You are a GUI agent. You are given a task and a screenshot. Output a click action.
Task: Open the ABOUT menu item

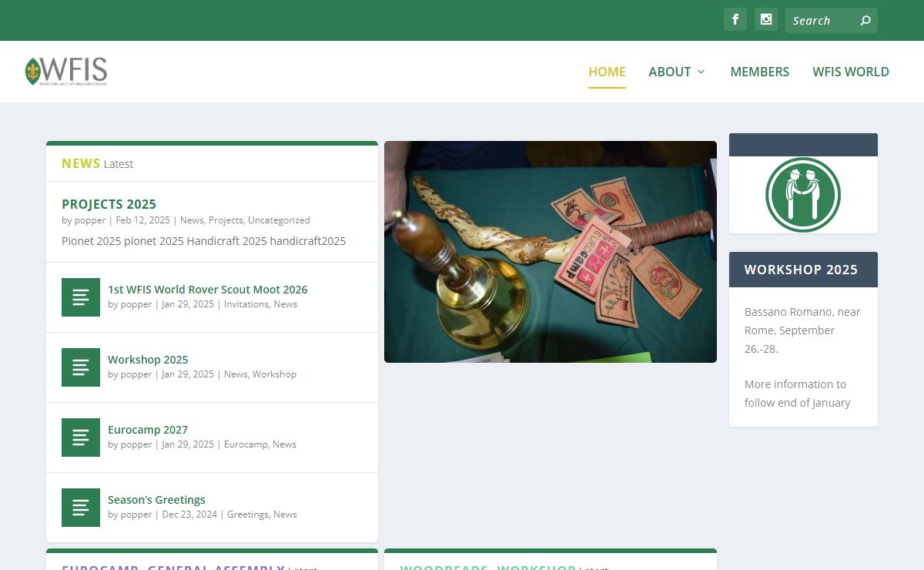(x=669, y=72)
